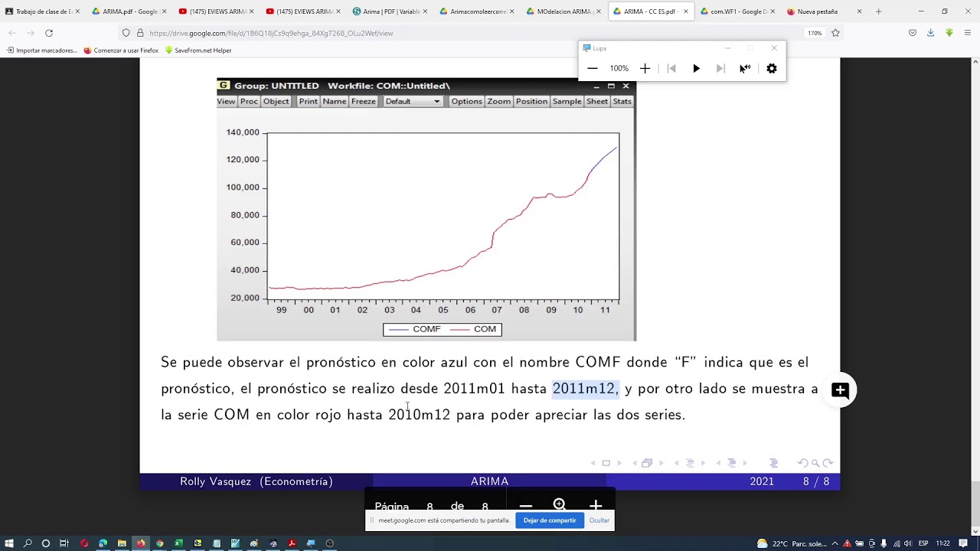Switch ESP keyboard language indicator
The height and width of the screenshot is (551, 980).
(x=923, y=543)
